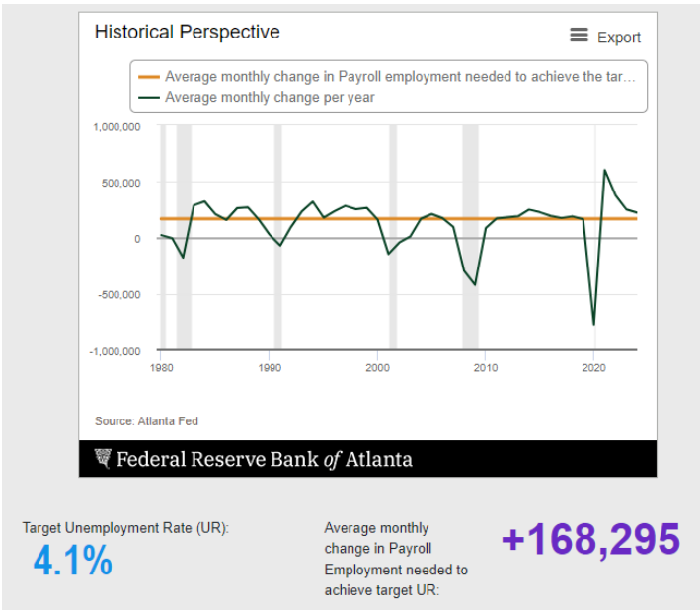700x610 pixels.
Task: Click the dark green legend line marker
Action: pyautogui.click(x=148, y=97)
